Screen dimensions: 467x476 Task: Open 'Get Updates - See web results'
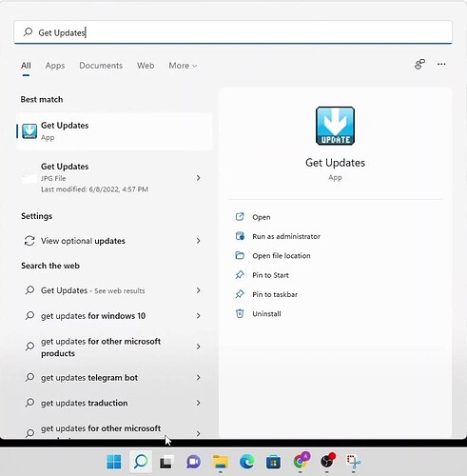pos(114,290)
